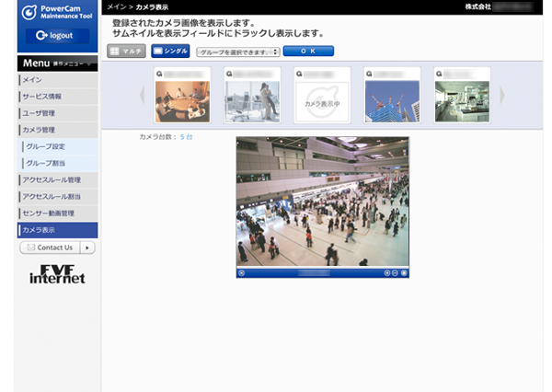Open the グループを選択できます group dropdown
Screen dimensions: 552x392
click(x=238, y=52)
